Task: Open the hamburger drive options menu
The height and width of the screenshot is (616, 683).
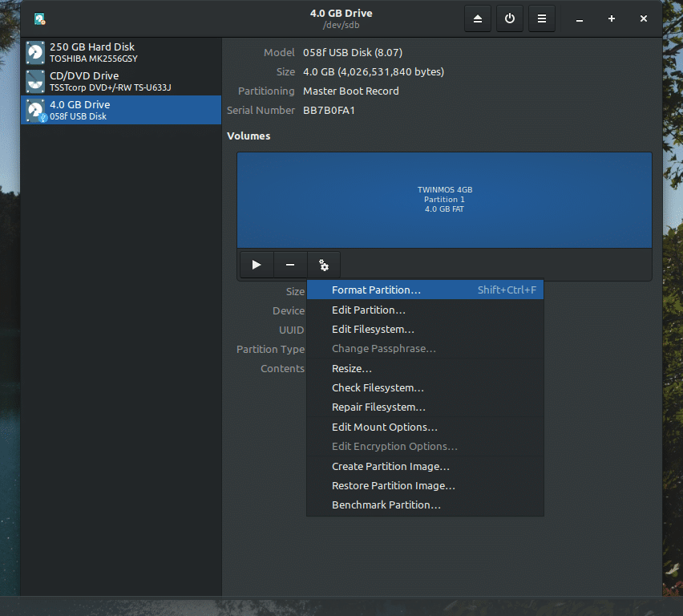Action: coord(541,18)
